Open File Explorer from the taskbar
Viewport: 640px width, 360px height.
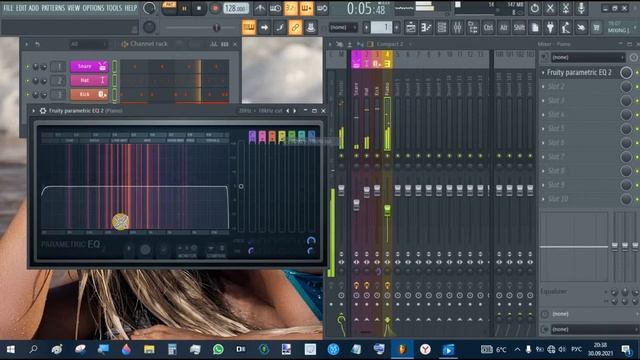[x=149, y=349]
